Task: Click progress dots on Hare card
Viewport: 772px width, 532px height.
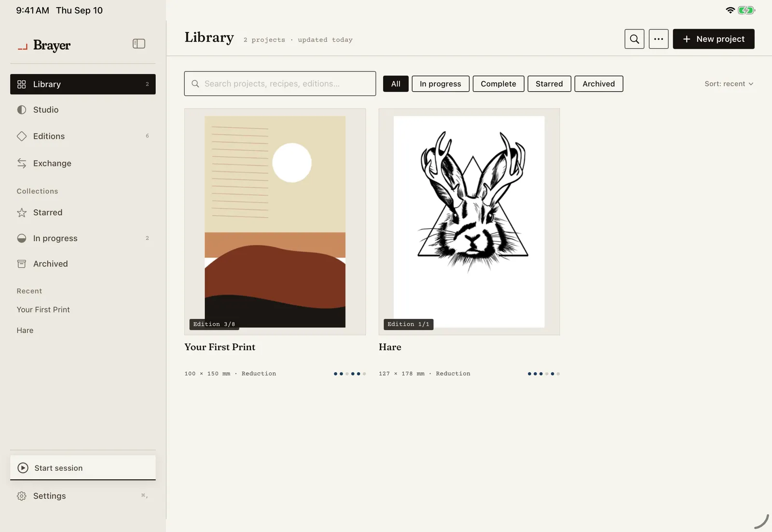Action: tap(544, 374)
